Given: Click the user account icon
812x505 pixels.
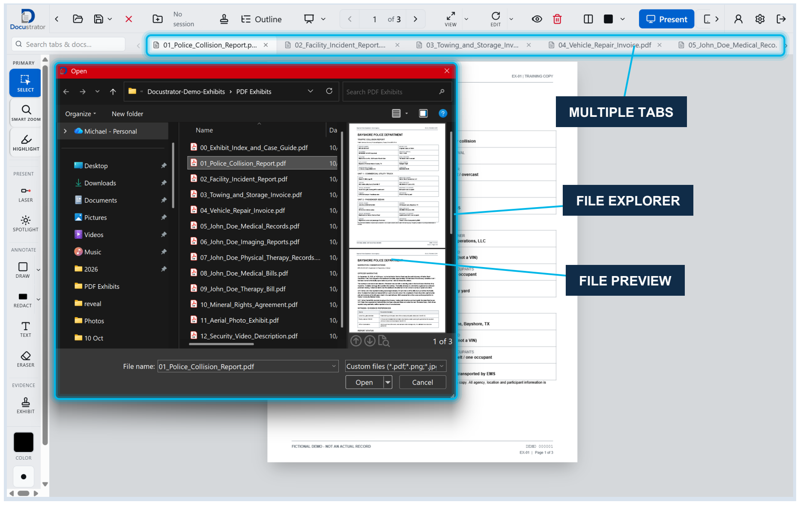Looking at the screenshot, I should pos(738,19).
